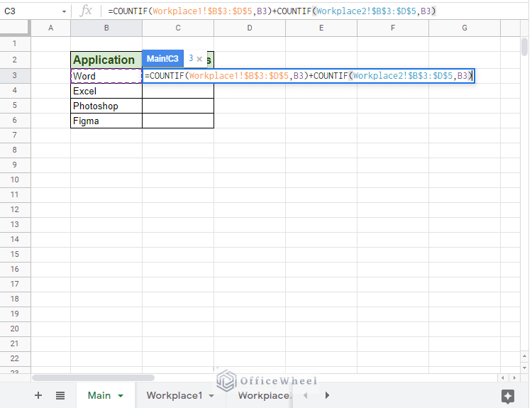This screenshot has height=408, width=532.
Task: Click the Main!C3 formula reference tag
Action: coord(162,59)
